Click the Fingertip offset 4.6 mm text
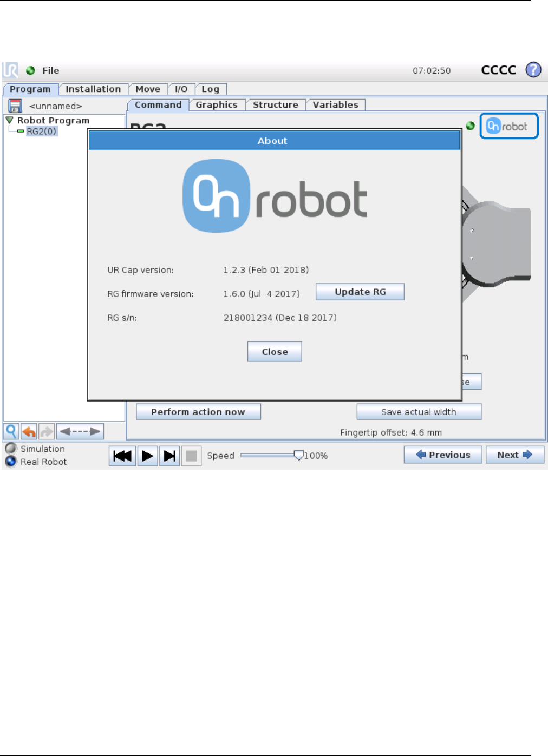Image resolution: width=548 pixels, height=756 pixels. click(x=391, y=432)
